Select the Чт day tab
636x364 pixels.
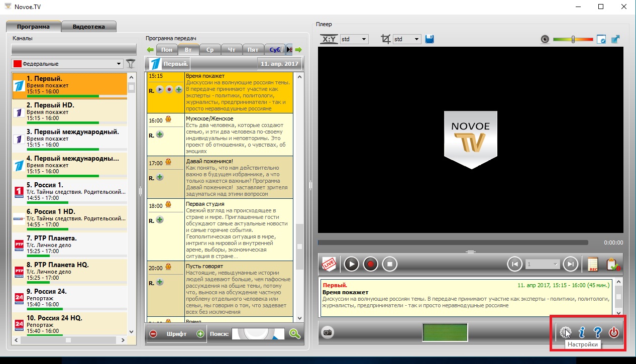pyautogui.click(x=232, y=50)
